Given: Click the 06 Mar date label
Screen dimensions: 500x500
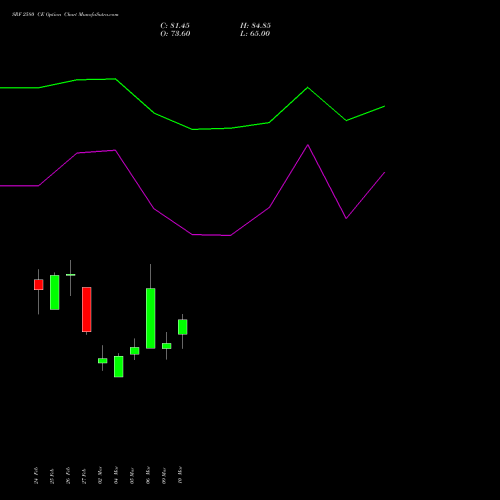Looking at the screenshot, I should [148, 475].
